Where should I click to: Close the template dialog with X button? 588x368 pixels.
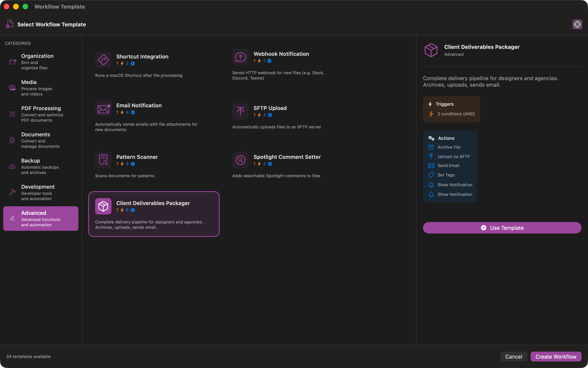(x=577, y=24)
